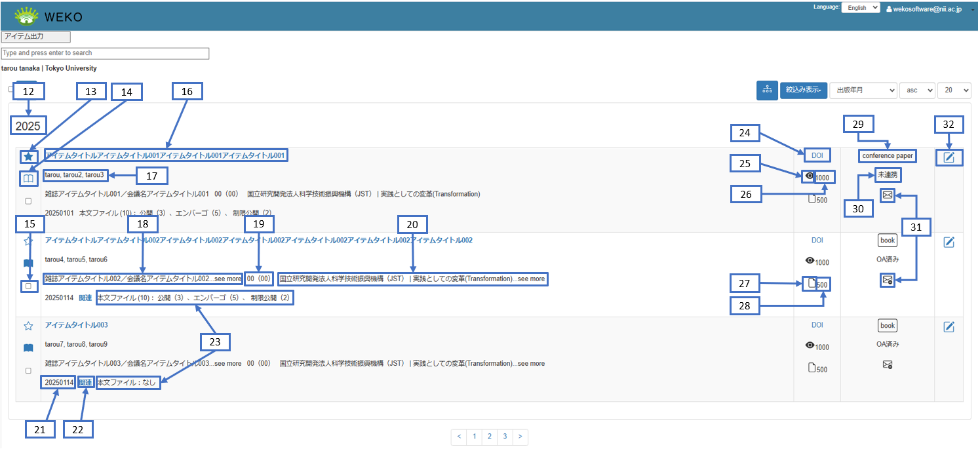Viewport: 980px width, 449px height.
Task: Star the アイテムタイトル003 item
Action: click(x=28, y=326)
